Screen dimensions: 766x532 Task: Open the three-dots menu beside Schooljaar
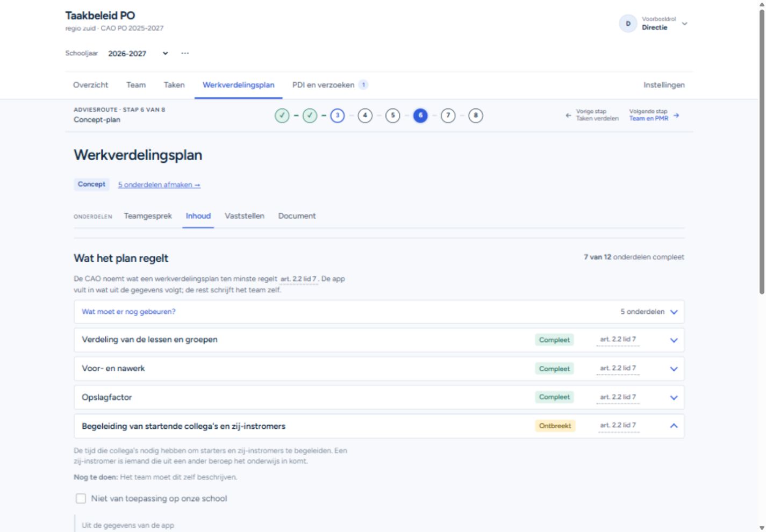pos(185,53)
